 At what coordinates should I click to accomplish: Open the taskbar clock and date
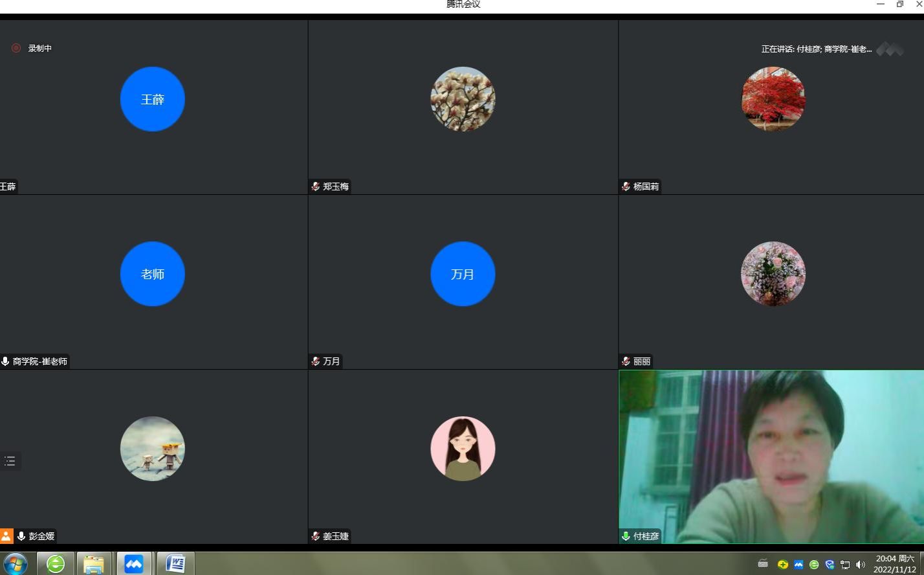pyautogui.click(x=895, y=564)
